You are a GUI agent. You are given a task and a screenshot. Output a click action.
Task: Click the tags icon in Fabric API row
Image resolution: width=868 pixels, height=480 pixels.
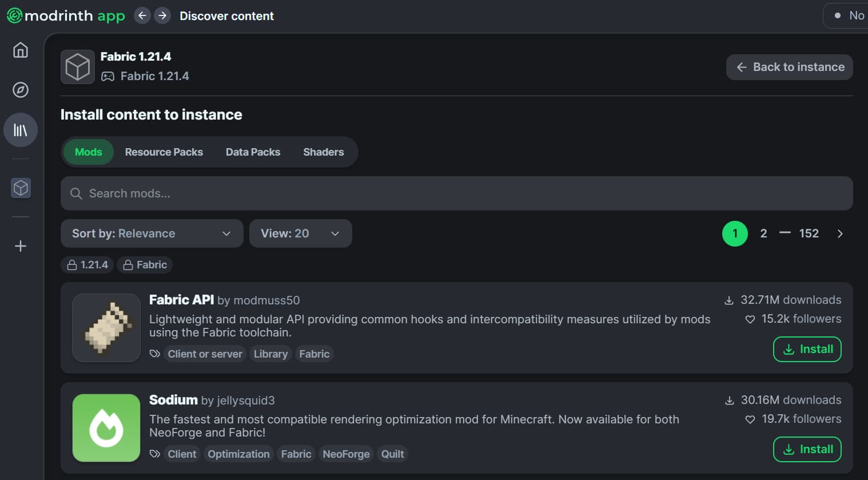tap(154, 354)
